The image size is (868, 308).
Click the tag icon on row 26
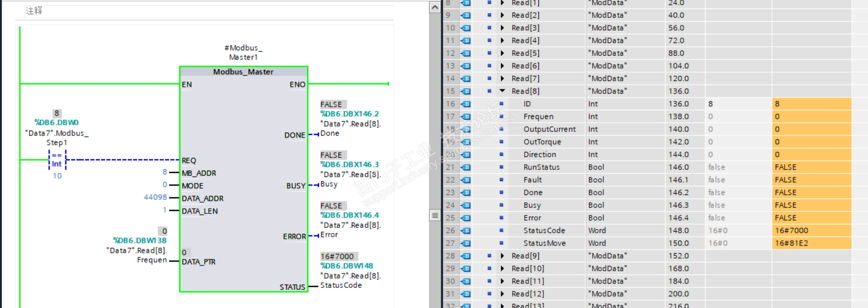[x=466, y=230]
